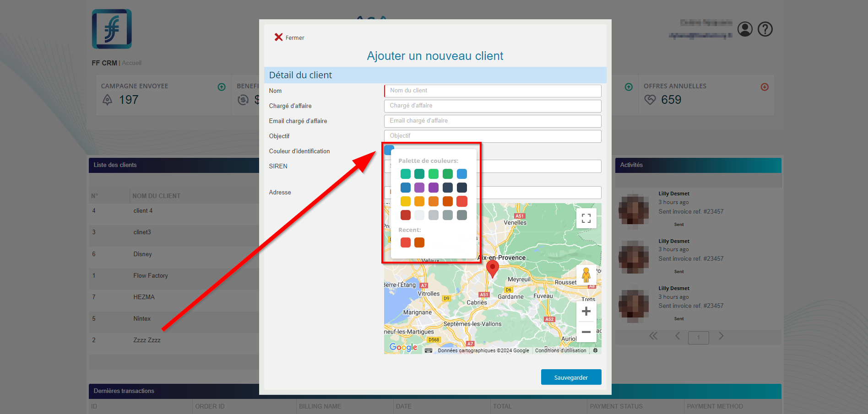Zoom out on the map with minus control
Viewport: 868px width, 414px height.
[586, 332]
